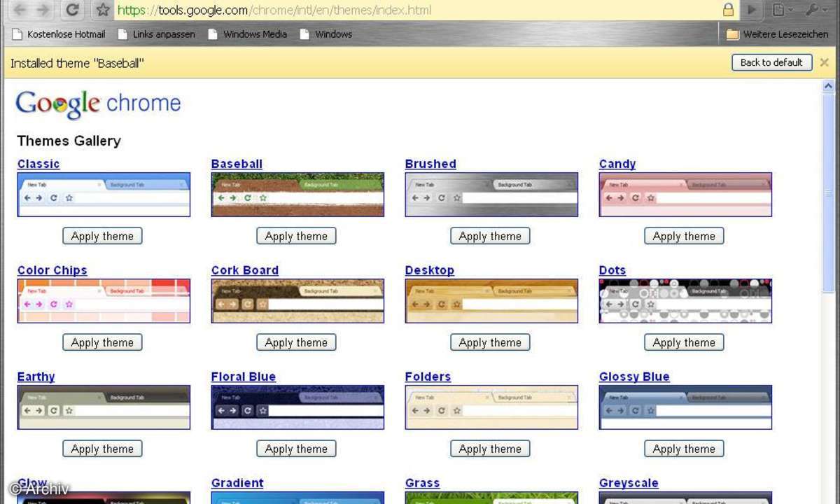Reload the page with the refresh icon
The width and height of the screenshot is (840, 504).
pyautogui.click(x=71, y=10)
